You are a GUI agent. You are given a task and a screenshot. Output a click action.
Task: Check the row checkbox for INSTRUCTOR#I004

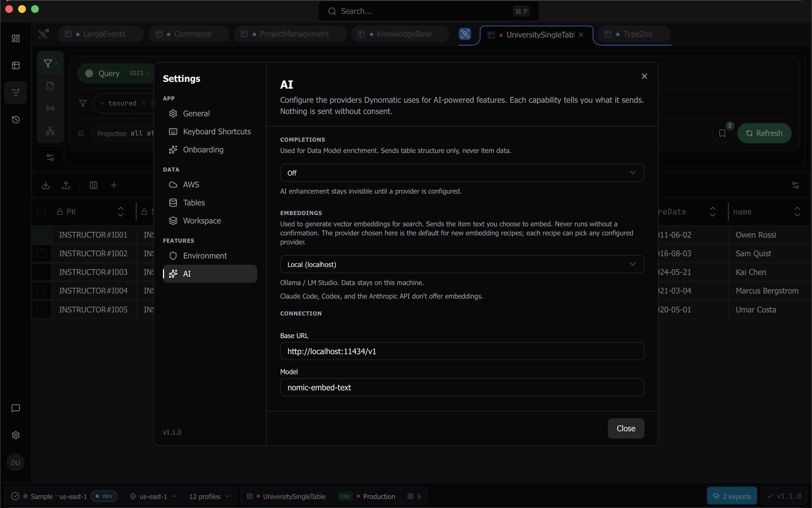[x=41, y=291]
